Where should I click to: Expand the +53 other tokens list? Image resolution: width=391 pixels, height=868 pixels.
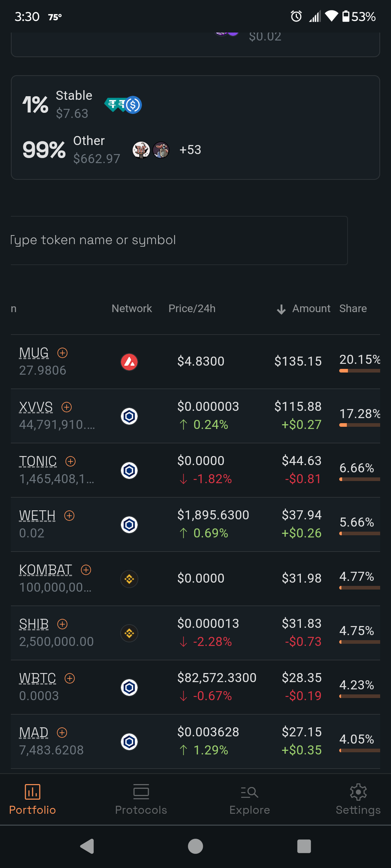pos(190,150)
